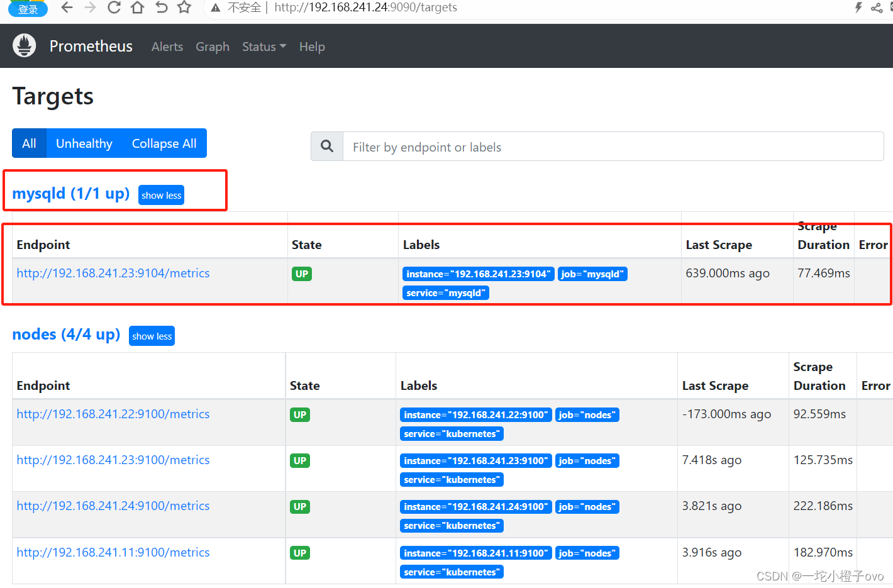
Task: Open the Graph navigation item
Action: (213, 47)
